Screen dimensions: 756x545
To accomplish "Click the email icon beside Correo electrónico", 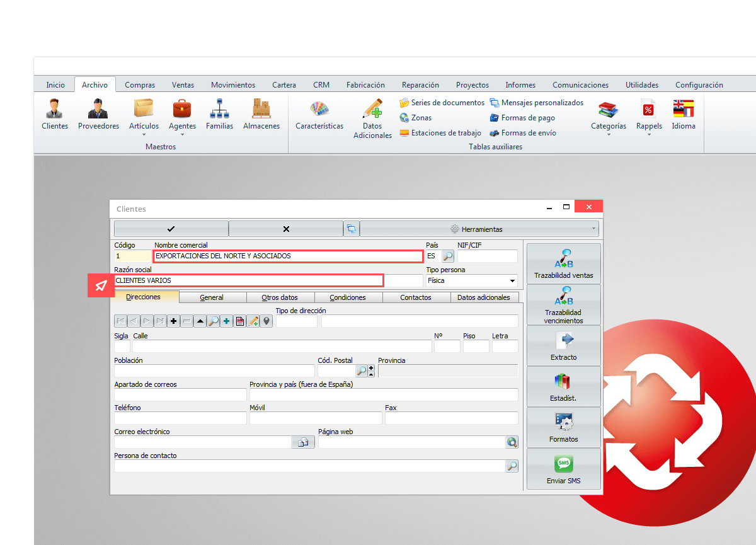I will tap(302, 442).
